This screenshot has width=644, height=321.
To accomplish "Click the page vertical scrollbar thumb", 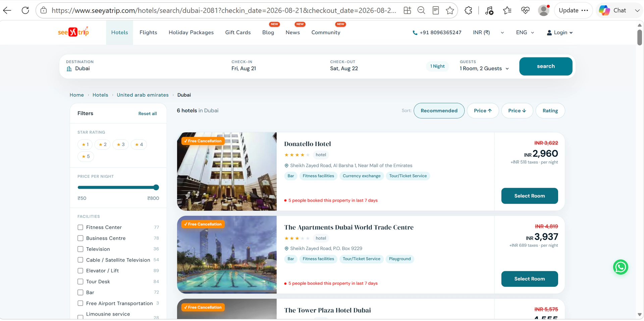I will [640, 37].
